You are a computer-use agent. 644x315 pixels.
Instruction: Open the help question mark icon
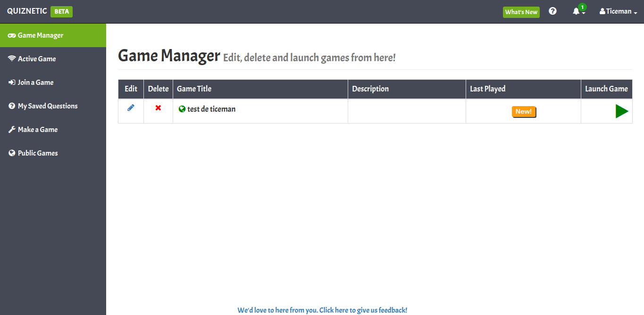point(553,11)
